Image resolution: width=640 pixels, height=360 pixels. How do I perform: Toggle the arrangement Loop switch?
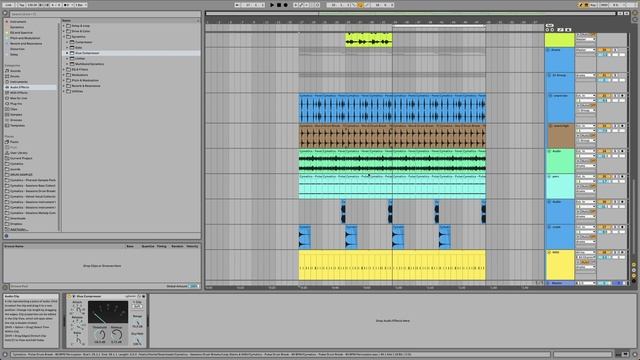360,5
